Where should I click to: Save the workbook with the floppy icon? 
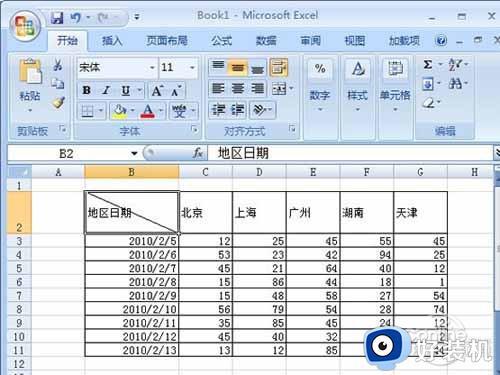click(57, 17)
